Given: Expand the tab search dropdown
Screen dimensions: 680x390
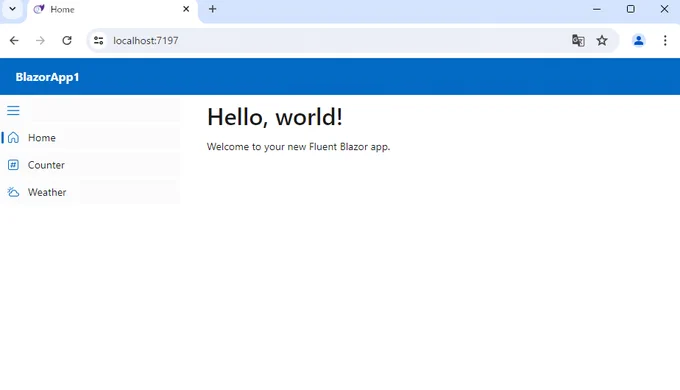Looking at the screenshot, I should tap(13, 9).
